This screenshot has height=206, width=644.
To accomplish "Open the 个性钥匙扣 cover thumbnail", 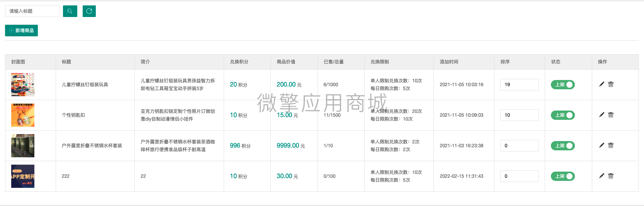I will click(23, 115).
